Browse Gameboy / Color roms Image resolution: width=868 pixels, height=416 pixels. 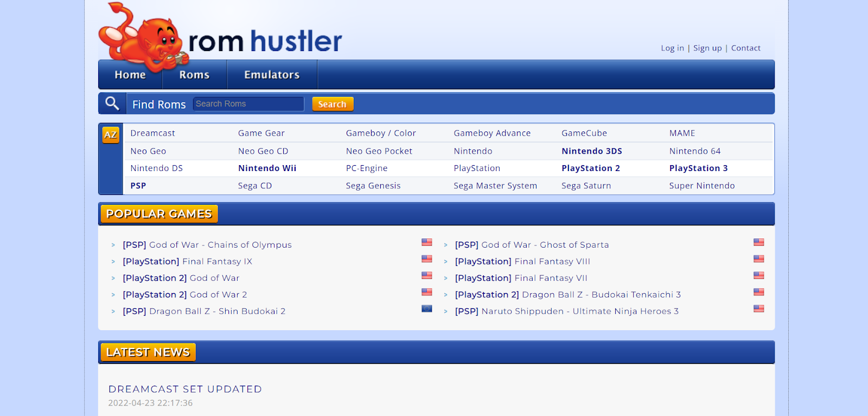(x=381, y=133)
